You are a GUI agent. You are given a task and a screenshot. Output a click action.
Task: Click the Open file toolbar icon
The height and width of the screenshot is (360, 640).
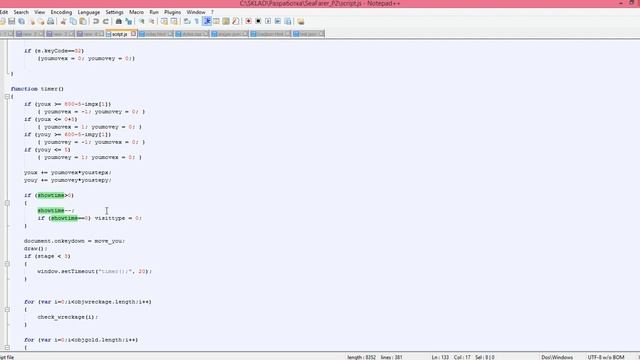[2, 21]
